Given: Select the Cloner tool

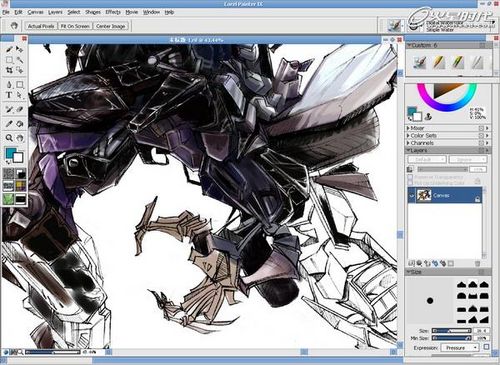Looking at the screenshot, I should pyautogui.click(x=9, y=109).
